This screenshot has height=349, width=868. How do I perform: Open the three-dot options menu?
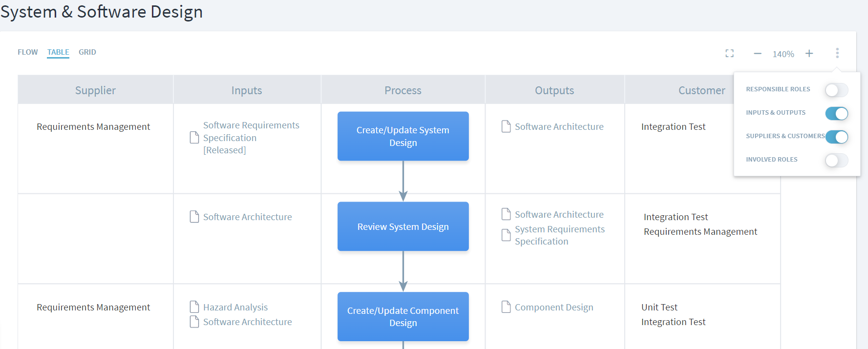click(837, 53)
